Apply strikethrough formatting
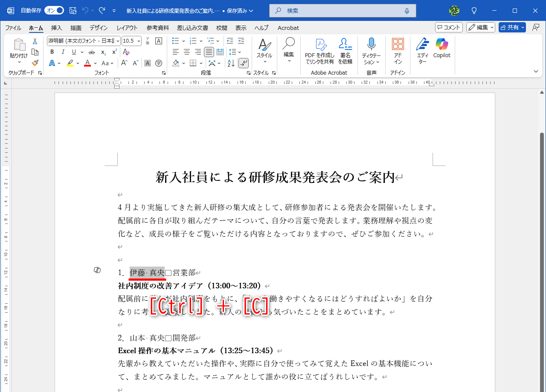The image size is (546, 392). click(x=91, y=52)
